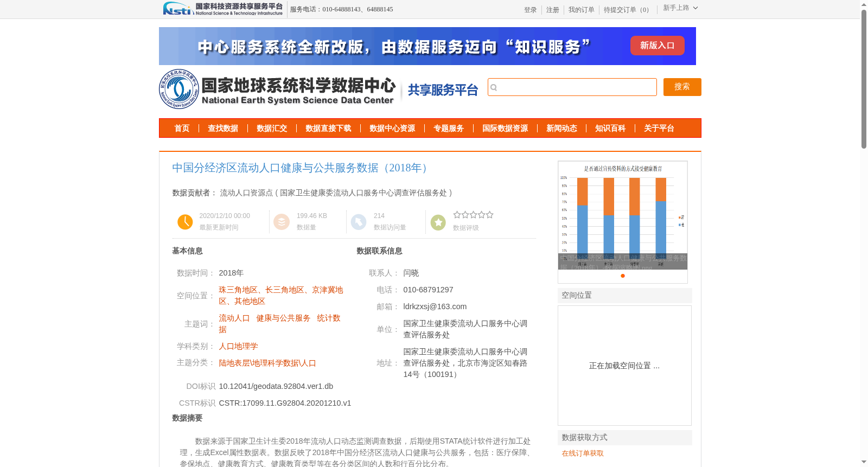Screen dimensions: 868x467
Task: Open the 数据中心资源 menu item
Action: pyautogui.click(x=392, y=128)
